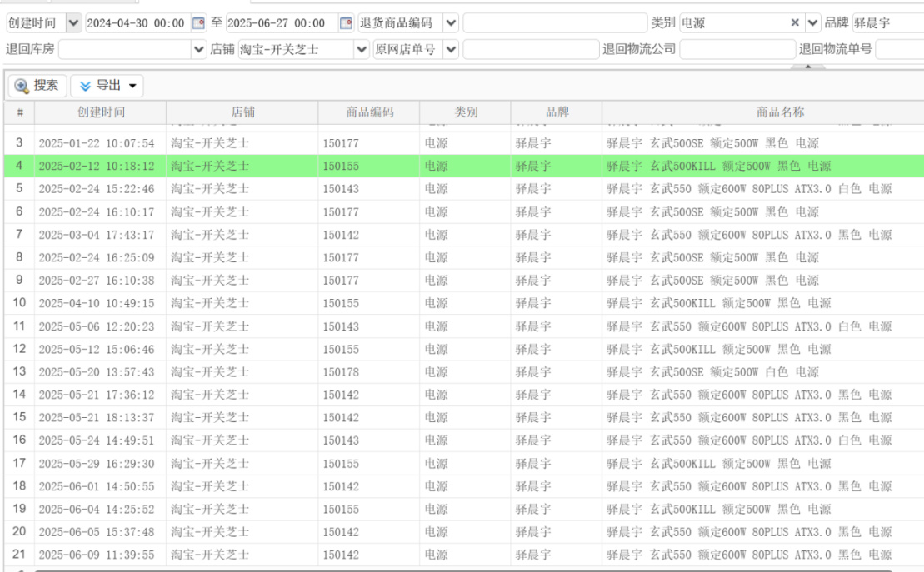The height and width of the screenshot is (572, 924).
Task: Focus the 退回物流单号 input field
Action: (899, 49)
